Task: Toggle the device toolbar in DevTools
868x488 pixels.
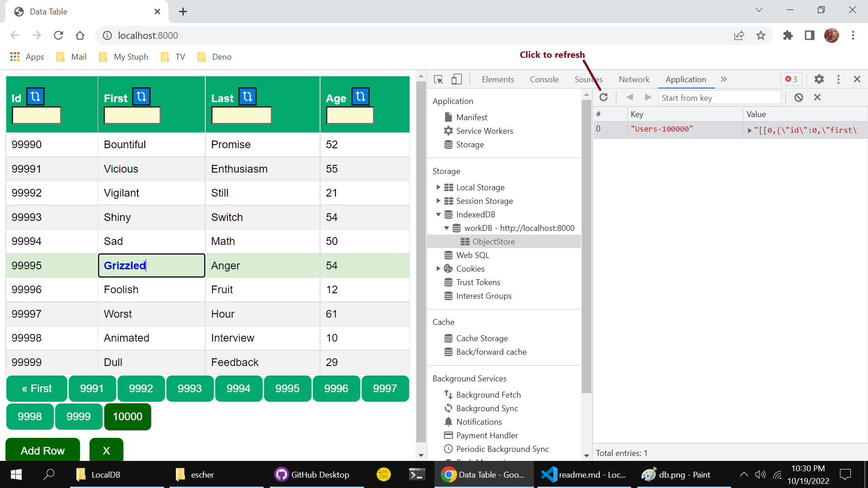Action: (x=457, y=80)
